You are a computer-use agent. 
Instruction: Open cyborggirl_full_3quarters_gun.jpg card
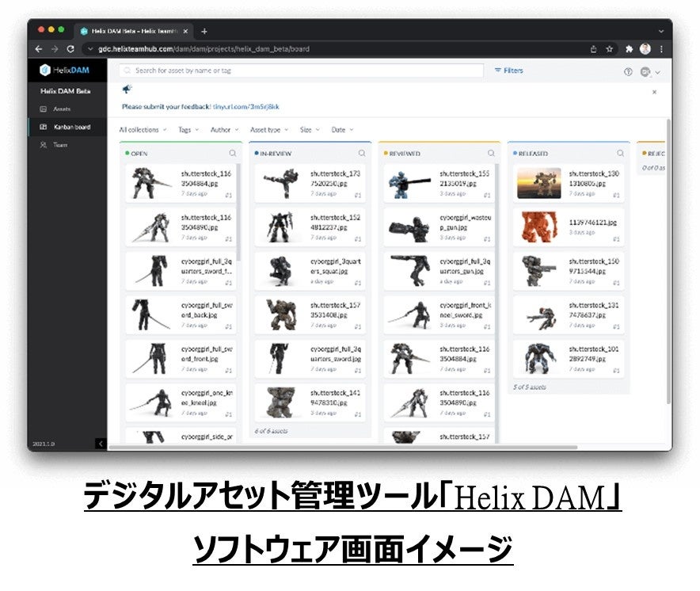pyautogui.click(x=439, y=271)
